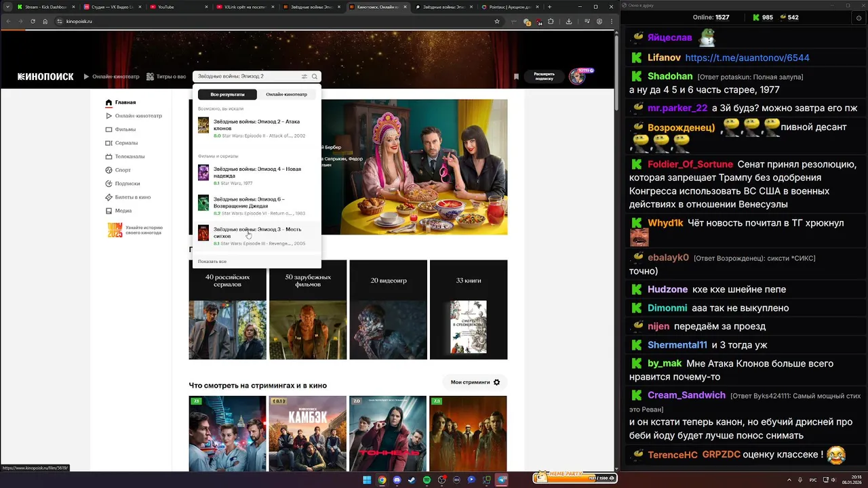Open Главная in left sidebar
This screenshot has width=868, height=488.
(x=121, y=102)
